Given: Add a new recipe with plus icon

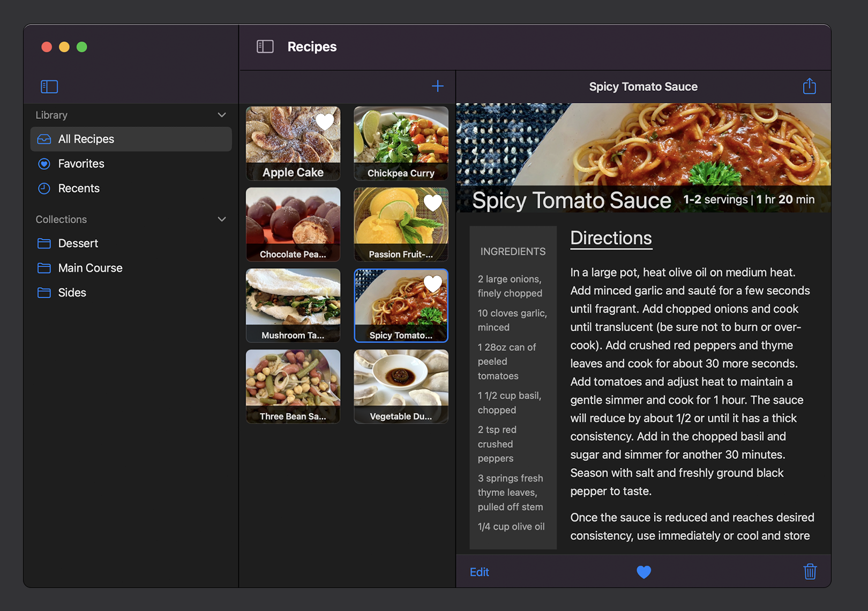Looking at the screenshot, I should point(438,86).
